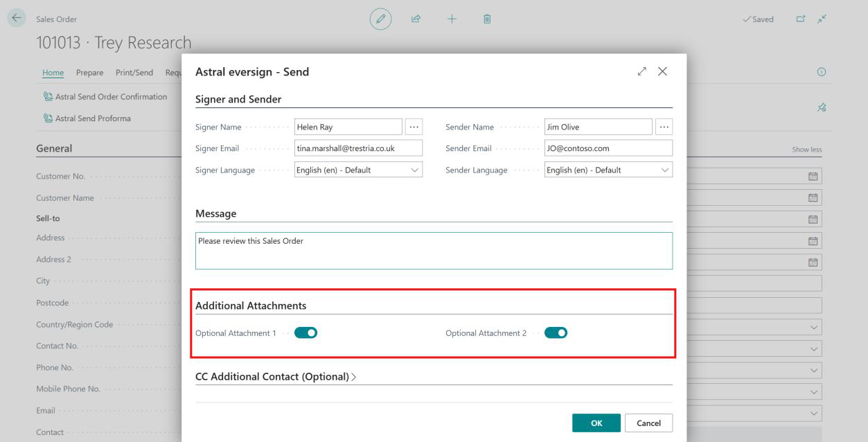Click the back arrow to leave the order
Image resolution: width=868 pixels, height=442 pixels.
[15, 19]
